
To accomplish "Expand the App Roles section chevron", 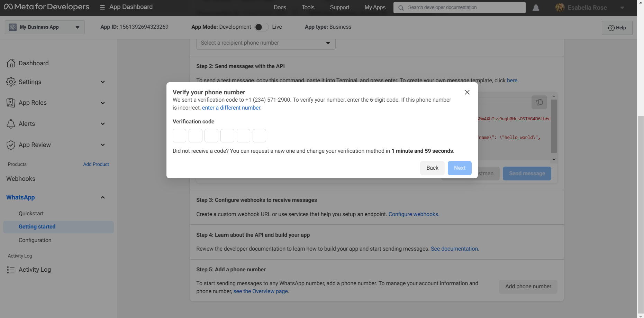I will click(x=103, y=103).
